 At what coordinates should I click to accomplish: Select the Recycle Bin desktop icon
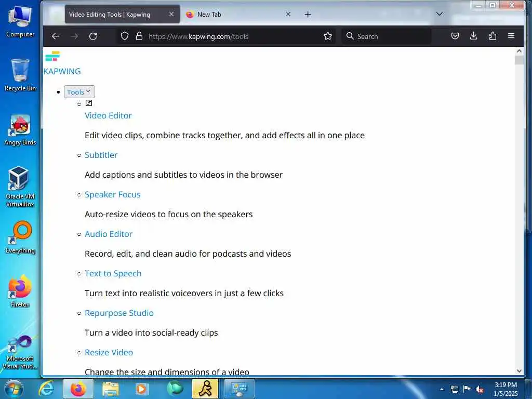point(20,75)
